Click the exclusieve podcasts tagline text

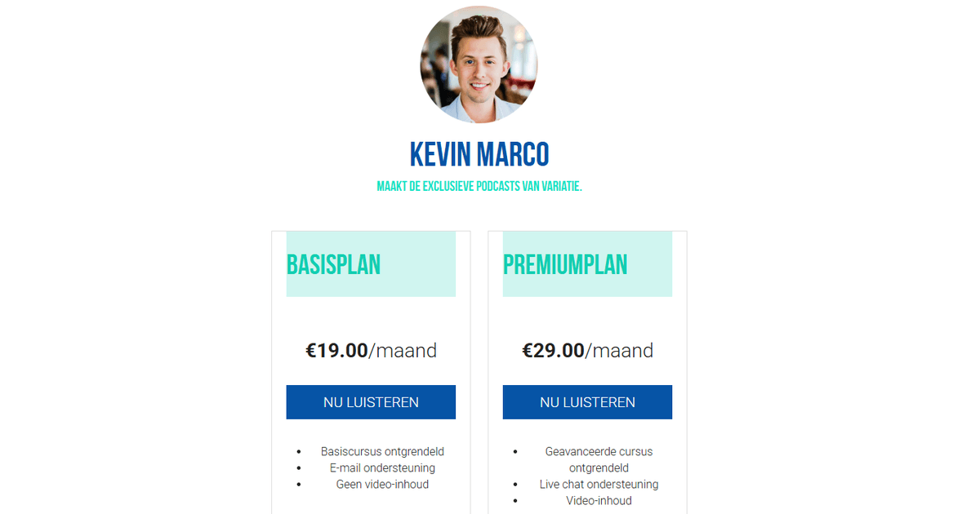479,186
